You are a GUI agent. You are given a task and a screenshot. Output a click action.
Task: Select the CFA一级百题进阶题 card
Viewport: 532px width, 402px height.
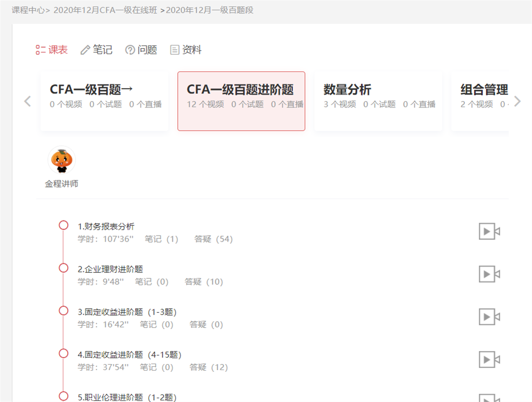pos(241,101)
